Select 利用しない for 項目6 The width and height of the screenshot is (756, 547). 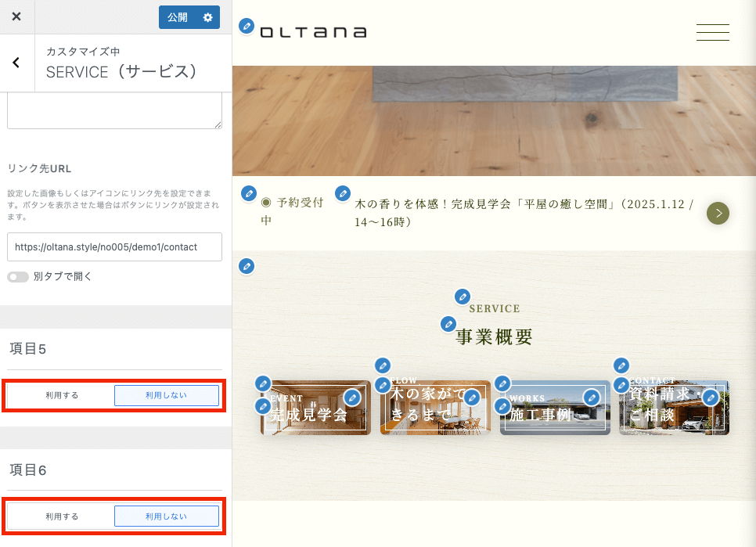coord(167,516)
